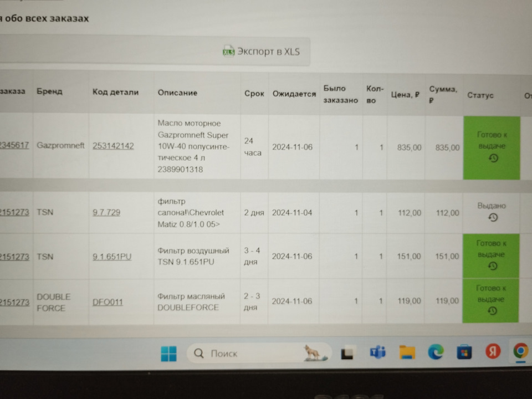Click the 3 - 4 дня delivery term
Viewport: 532px width, 399px height.
252,256
